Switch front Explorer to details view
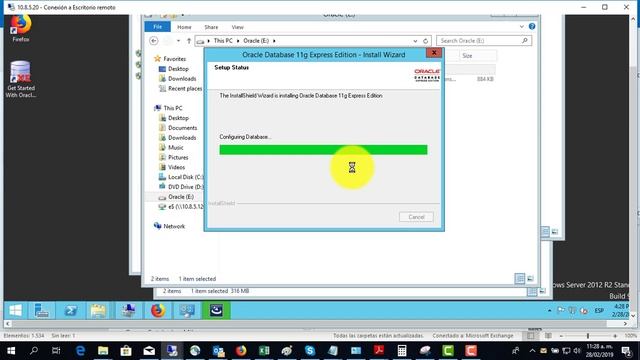Image resolution: width=640 pixels, height=360 pixels. 520,279
